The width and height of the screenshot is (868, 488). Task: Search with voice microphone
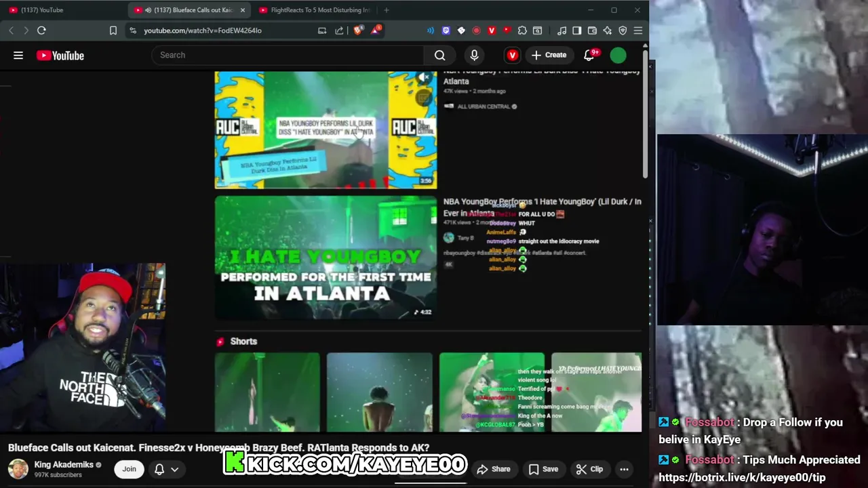[x=474, y=55]
